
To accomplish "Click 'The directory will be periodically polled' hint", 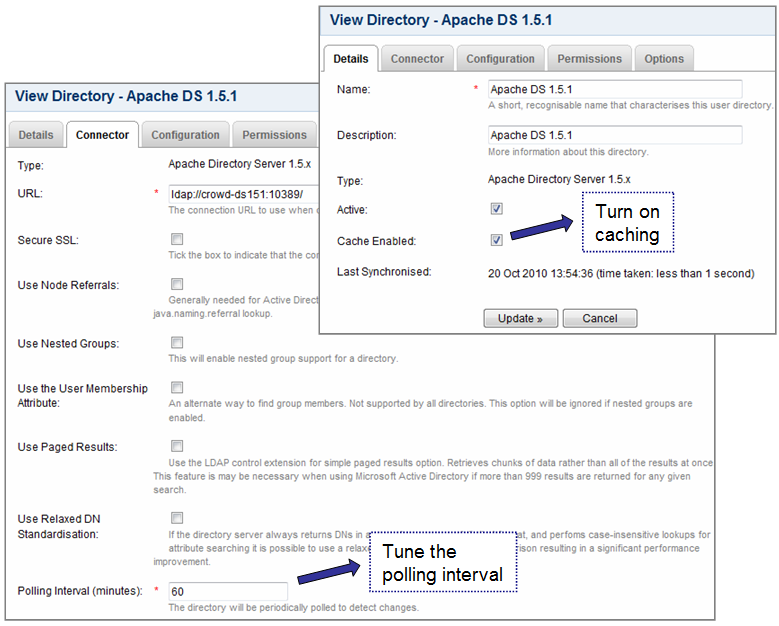I will tap(293, 607).
